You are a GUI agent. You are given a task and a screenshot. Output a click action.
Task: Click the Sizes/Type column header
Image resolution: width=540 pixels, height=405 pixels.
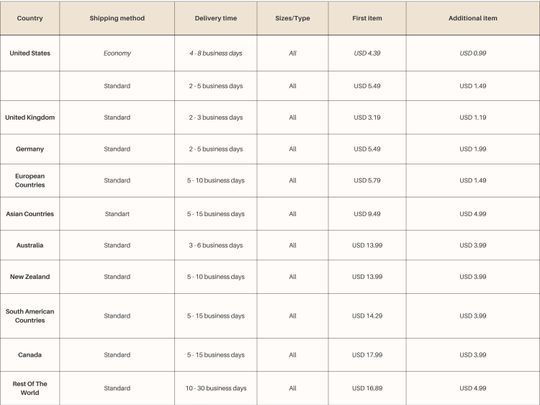(292, 18)
